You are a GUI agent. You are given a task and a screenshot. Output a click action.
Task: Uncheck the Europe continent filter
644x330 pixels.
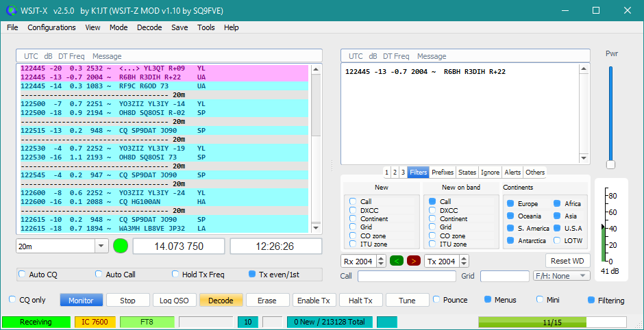509,204
